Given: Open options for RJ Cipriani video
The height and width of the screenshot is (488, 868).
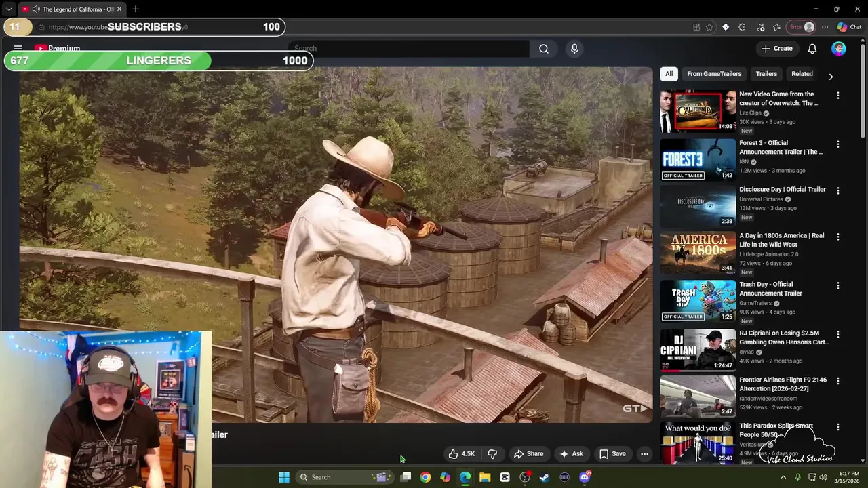Looking at the screenshot, I should coord(838,334).
